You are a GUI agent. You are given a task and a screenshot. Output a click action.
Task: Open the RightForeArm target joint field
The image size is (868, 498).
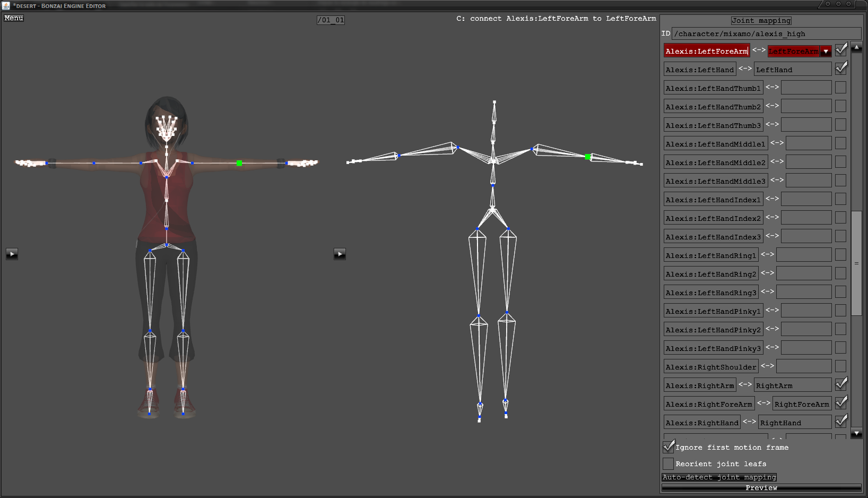801,404
